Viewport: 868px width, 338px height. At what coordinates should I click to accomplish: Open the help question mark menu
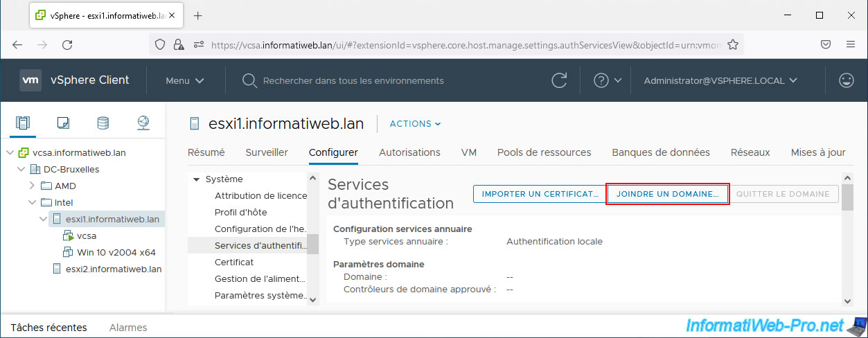(x=608, y=80)
